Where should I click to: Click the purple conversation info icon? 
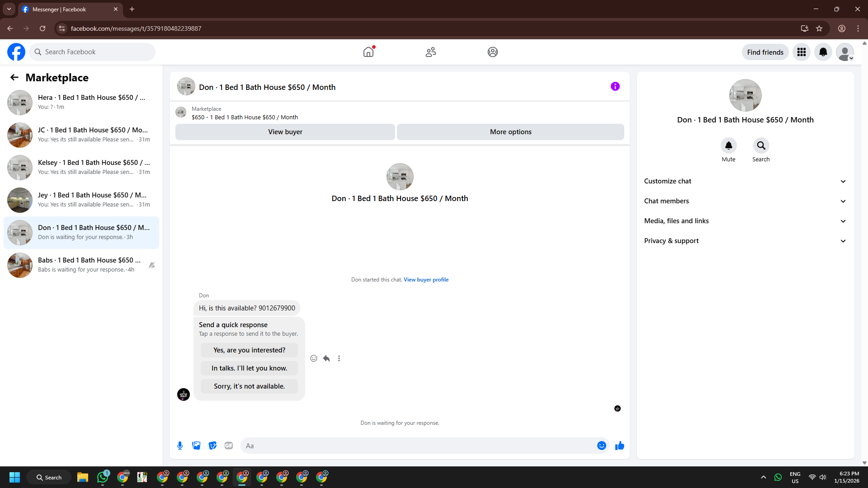615,86
